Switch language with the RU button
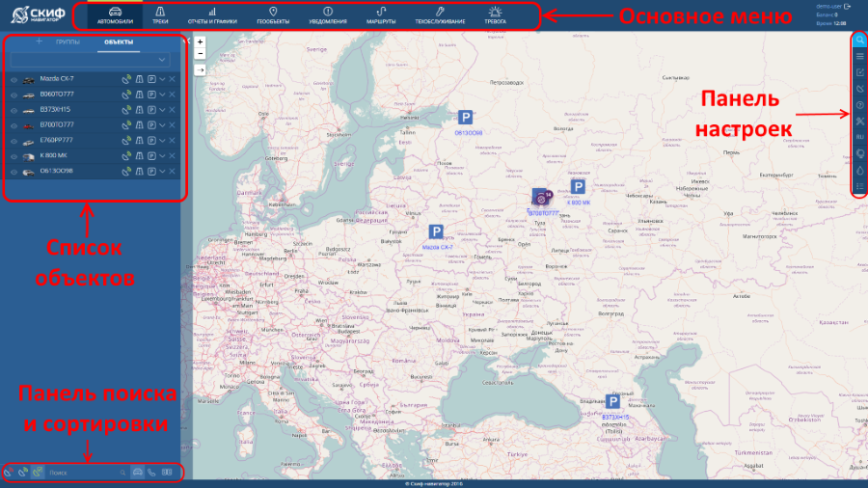 coord(859,137)
